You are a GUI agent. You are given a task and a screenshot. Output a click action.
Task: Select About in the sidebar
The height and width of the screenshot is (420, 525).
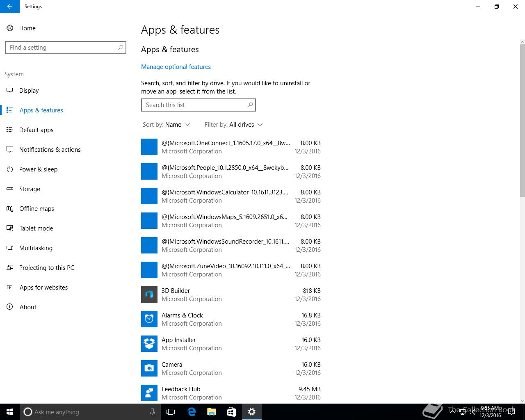click(x=28, y=307)
